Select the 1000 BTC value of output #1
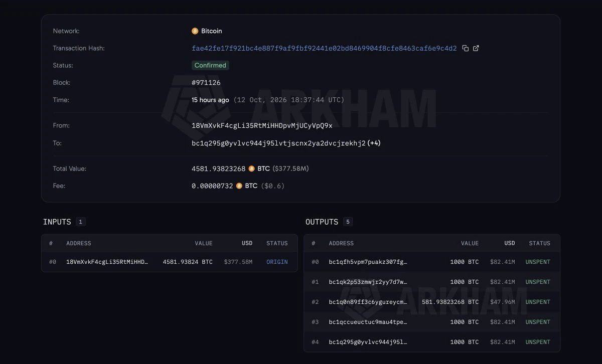Image resolution: width=602 pixels, height=364 pixels. point(465,282)
